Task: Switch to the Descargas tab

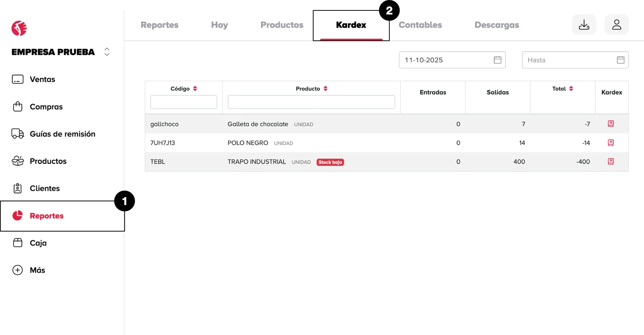Action: tap(496, 25)
